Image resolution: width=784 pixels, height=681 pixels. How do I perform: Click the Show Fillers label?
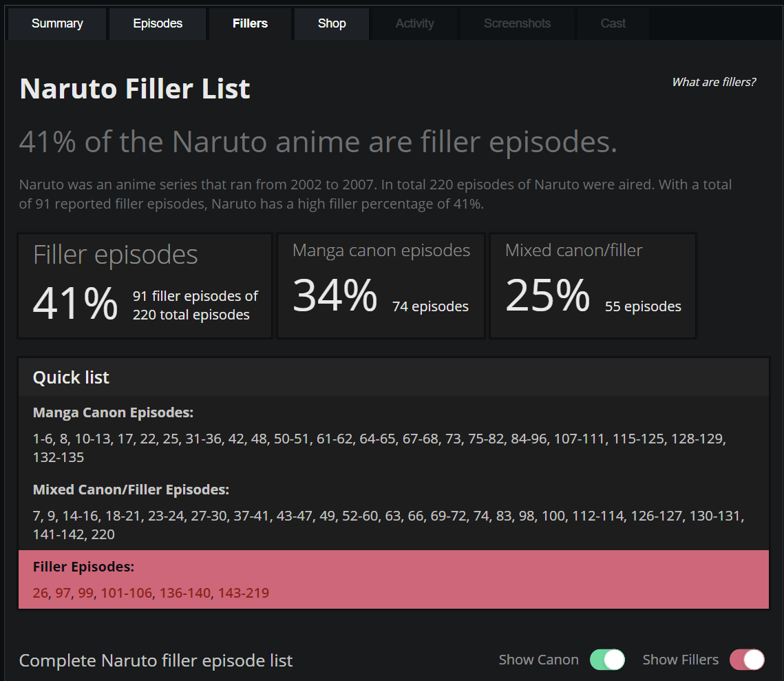(681, 660)
